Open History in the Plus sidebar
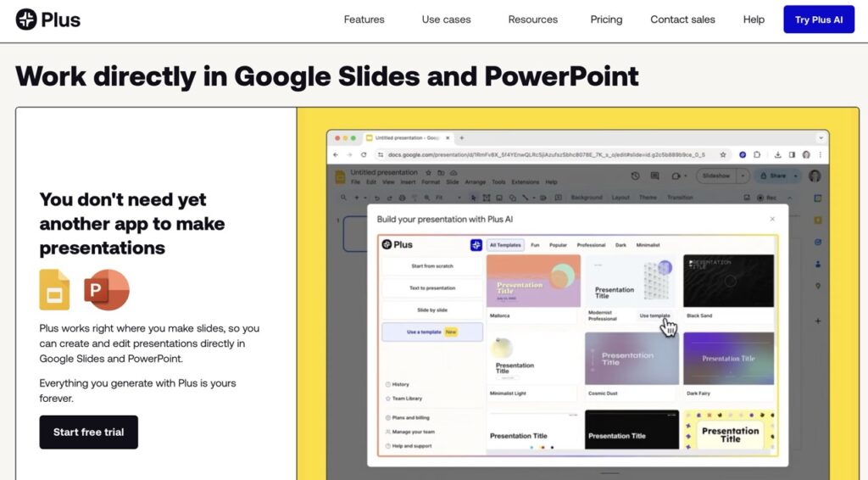 pyautogui.click(x=397, y=384)
